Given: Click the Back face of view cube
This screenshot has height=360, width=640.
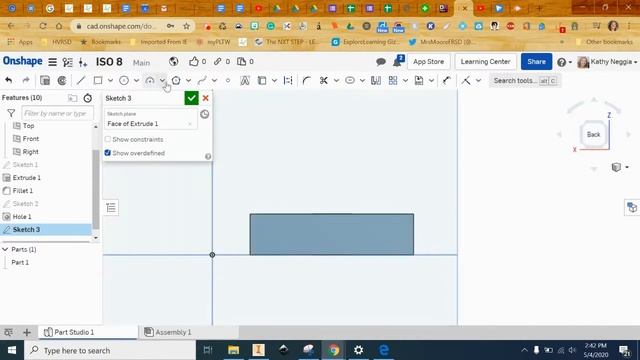Looking at the screenshot, I should coord(593,134).
